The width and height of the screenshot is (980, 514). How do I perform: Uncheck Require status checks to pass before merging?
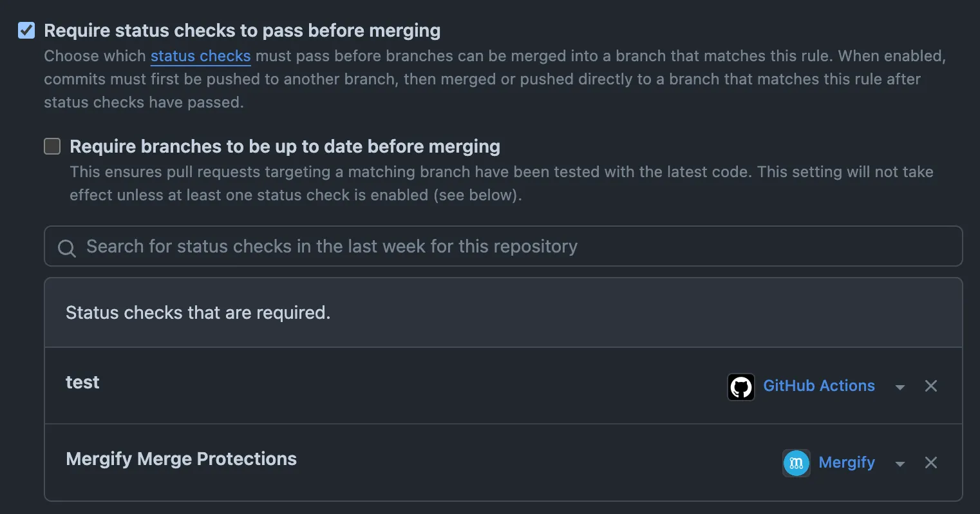click(26, 30)
